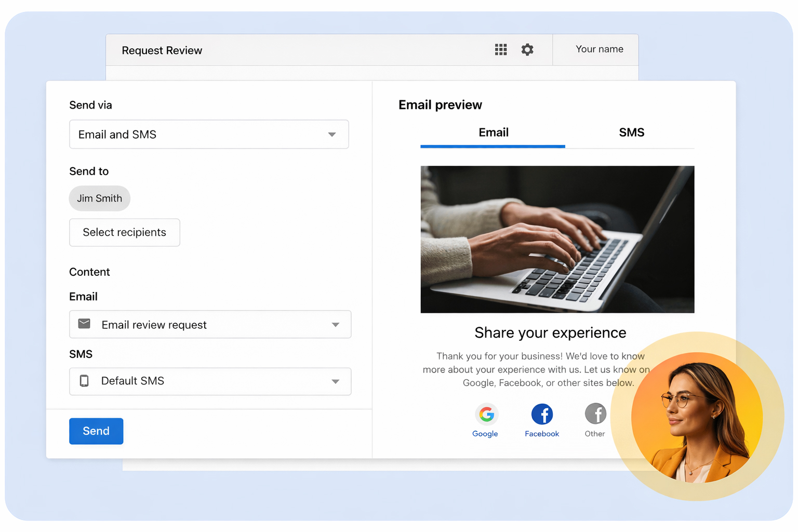Click the woman's circular profile photo
Viewport: 798px width, 532px height.
(x=697, y=417)
